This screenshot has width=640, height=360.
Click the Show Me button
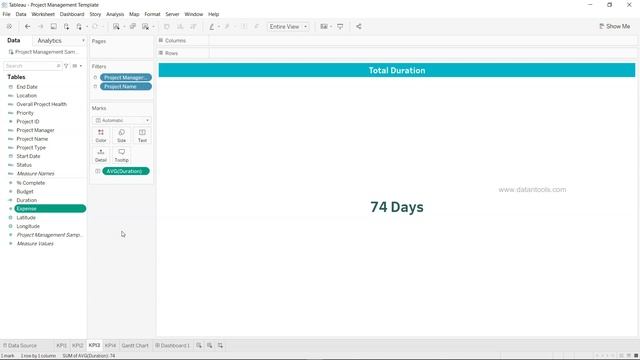click(614, 27)
